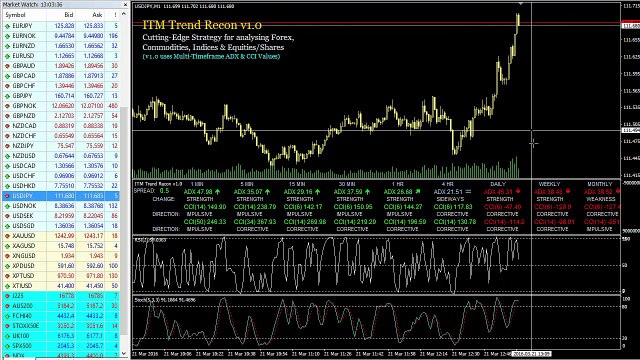Click the XAUUSD ask value 1243.17
640x360 pixels.
(x=93, y=236)
